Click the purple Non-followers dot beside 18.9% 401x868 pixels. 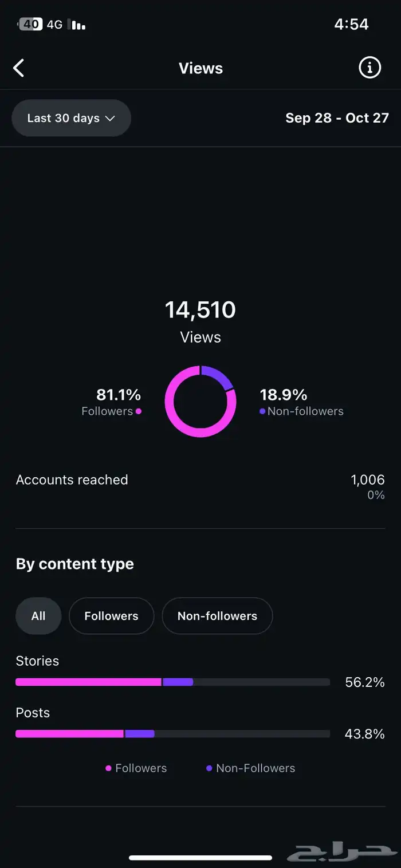[262, 411]
